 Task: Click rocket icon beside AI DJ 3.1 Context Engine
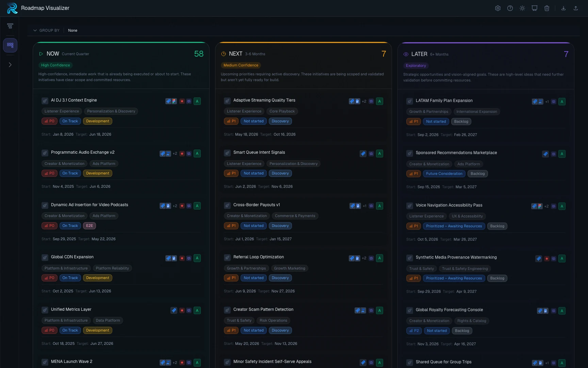coord(45,101)
